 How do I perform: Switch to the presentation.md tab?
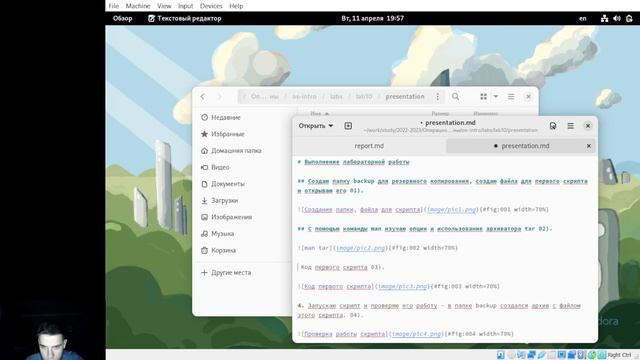[521, 146]
